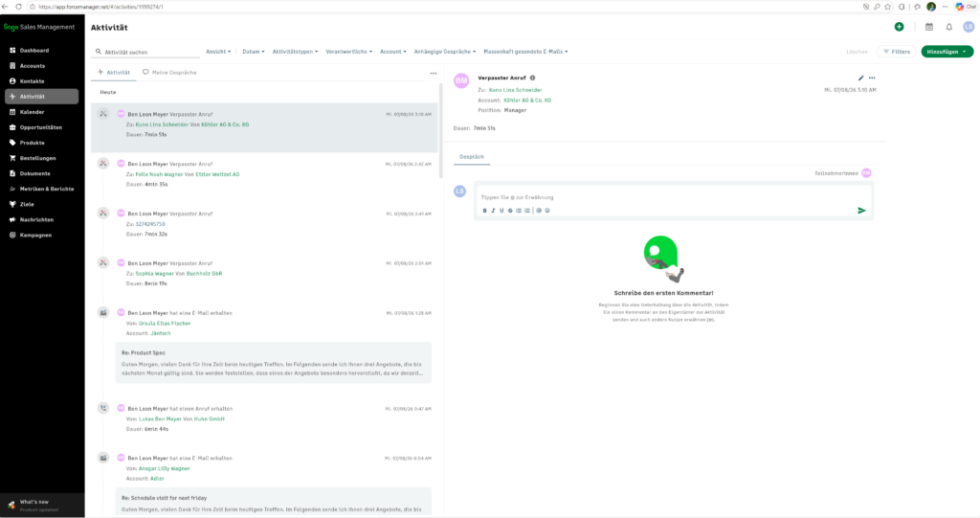This screenshot has width=980, height=518.
Task: Insert a mention with the @ icon
Action: (539, 211)
